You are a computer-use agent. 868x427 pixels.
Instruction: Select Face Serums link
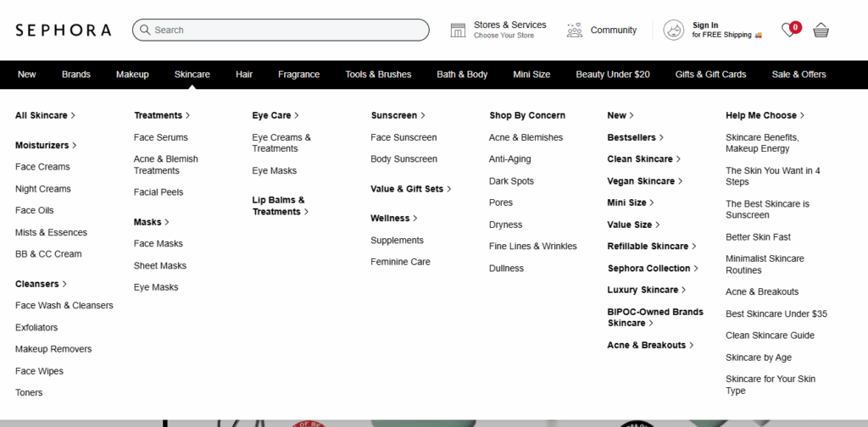pos(161,137)
